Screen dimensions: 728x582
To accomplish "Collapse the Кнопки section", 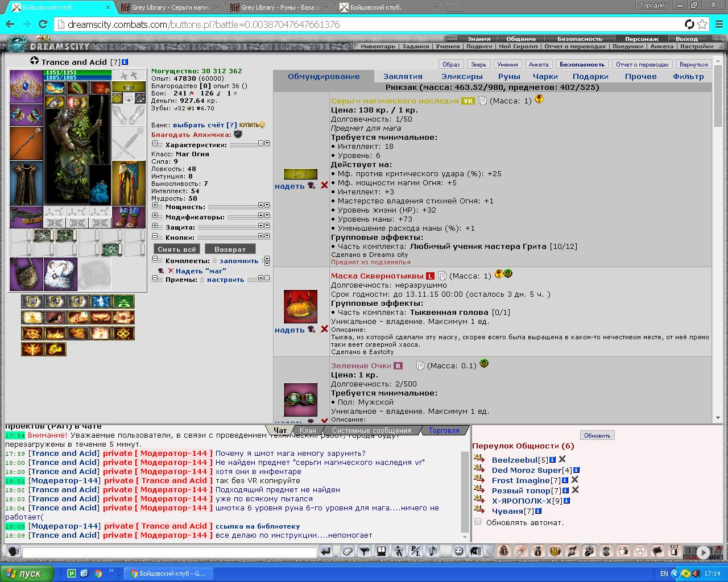I will pyautogui.click(x=155, y=237).
